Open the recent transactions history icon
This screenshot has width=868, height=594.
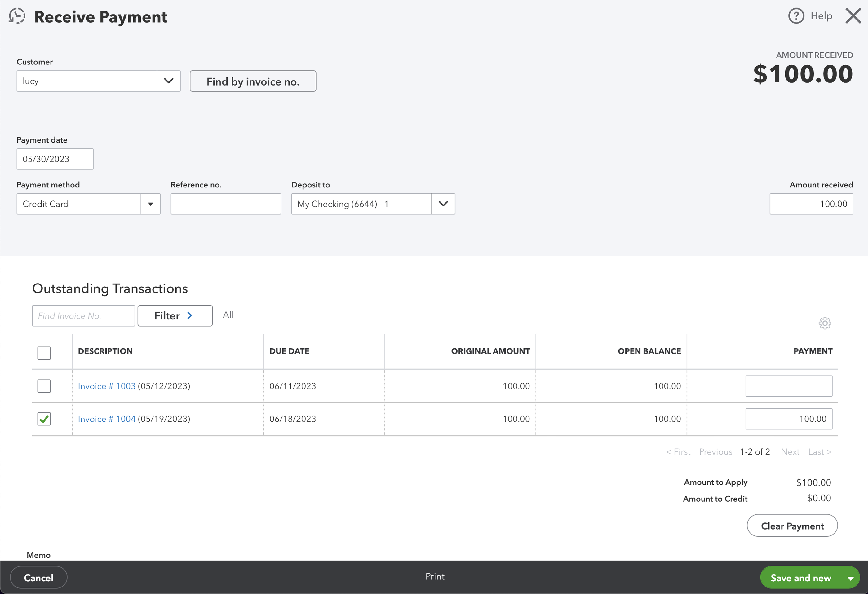click(x=17, y=16)
